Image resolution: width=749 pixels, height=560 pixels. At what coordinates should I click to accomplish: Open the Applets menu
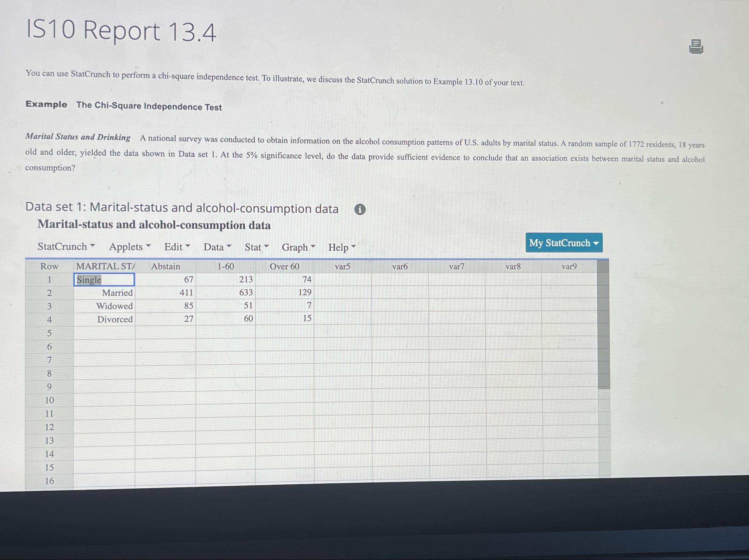pyautogui.click(x=130, y=247)
